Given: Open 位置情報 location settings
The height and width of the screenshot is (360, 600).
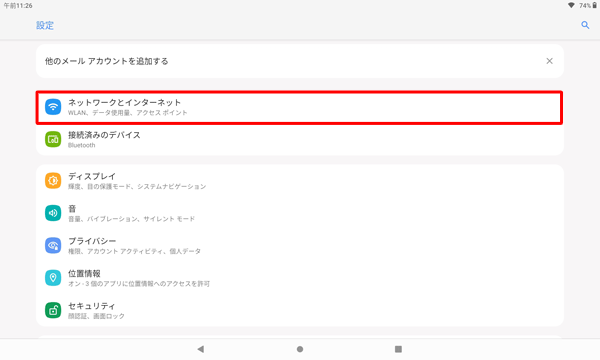Looking at the screenshot, I should [299, 278].
